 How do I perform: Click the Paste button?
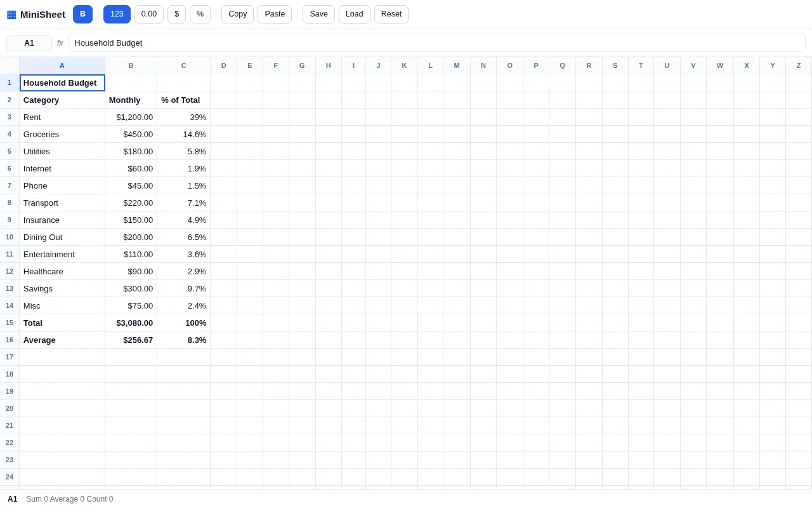pos(275,14)
